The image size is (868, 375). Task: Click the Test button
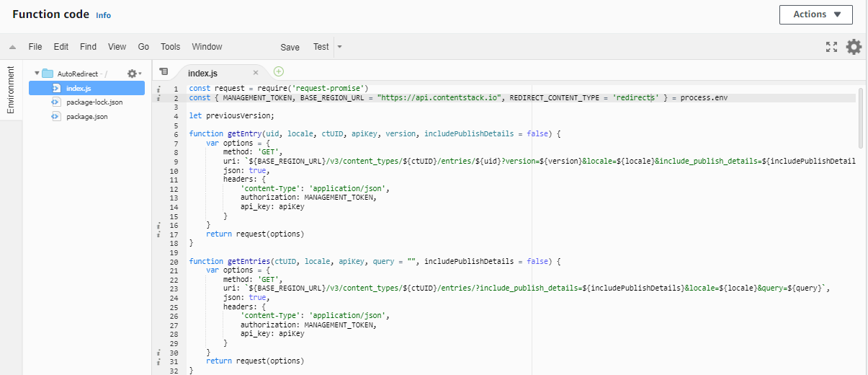321,47
